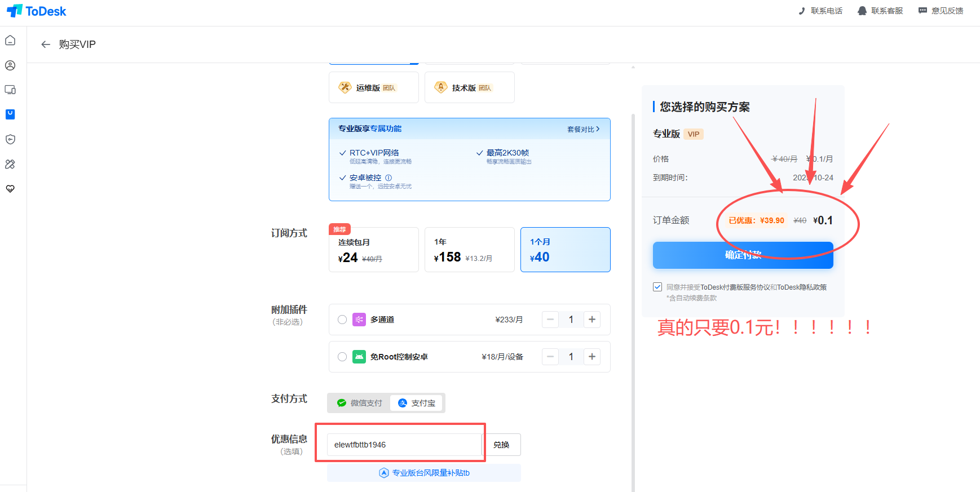The width and height of the screenshot is (980, 492).
Task: Choose the 1年 ¥158 subscription option
Action: point(470,250)
